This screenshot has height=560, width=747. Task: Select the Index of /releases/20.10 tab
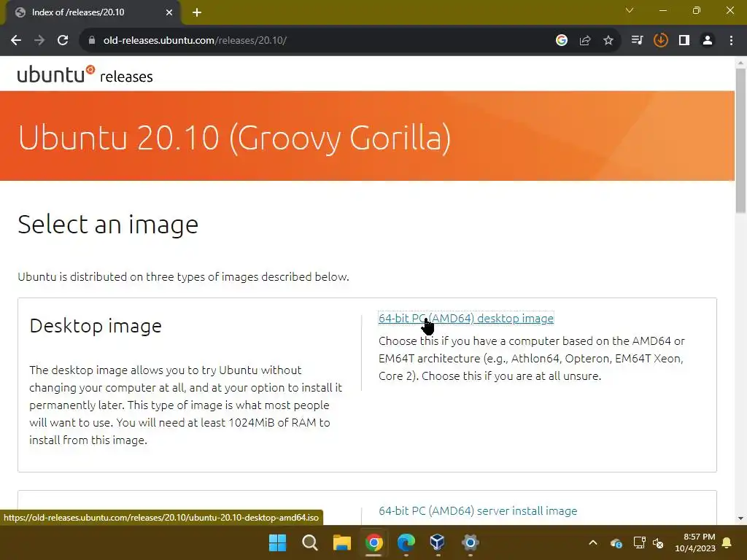click(93, 13)
